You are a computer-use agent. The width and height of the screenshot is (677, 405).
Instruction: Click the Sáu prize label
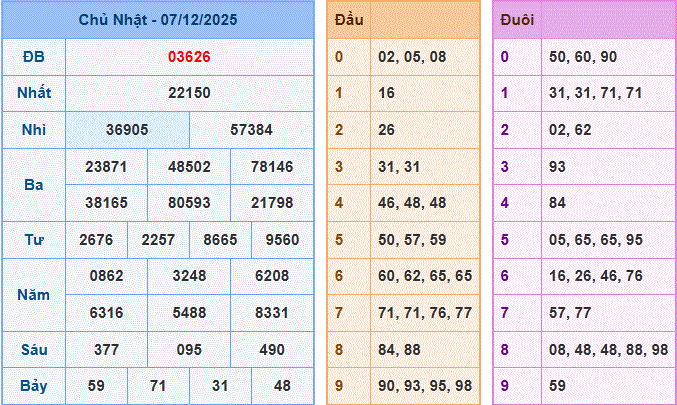coord(34,350)
